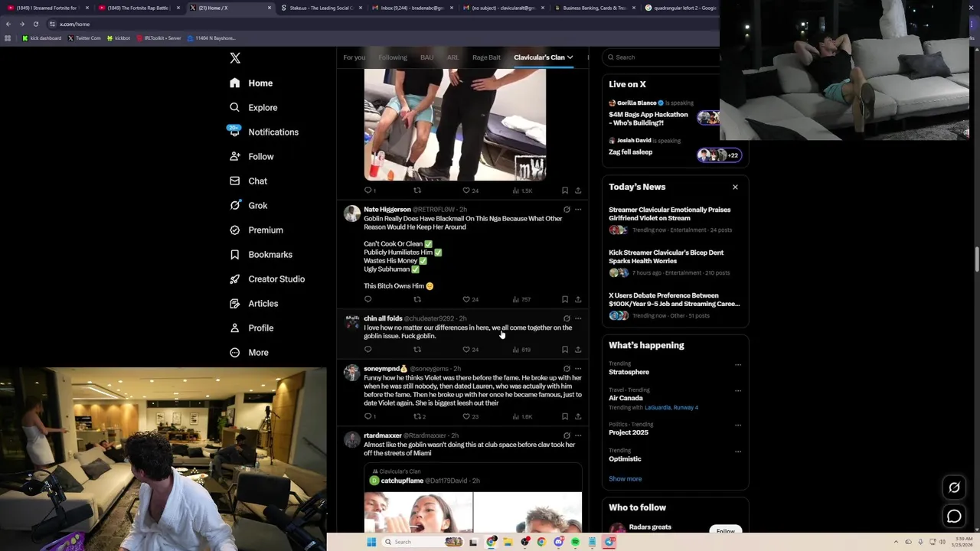980x551 pixels.
Task: Open Profile in the sidebar
Action: (x=251, y=328)
